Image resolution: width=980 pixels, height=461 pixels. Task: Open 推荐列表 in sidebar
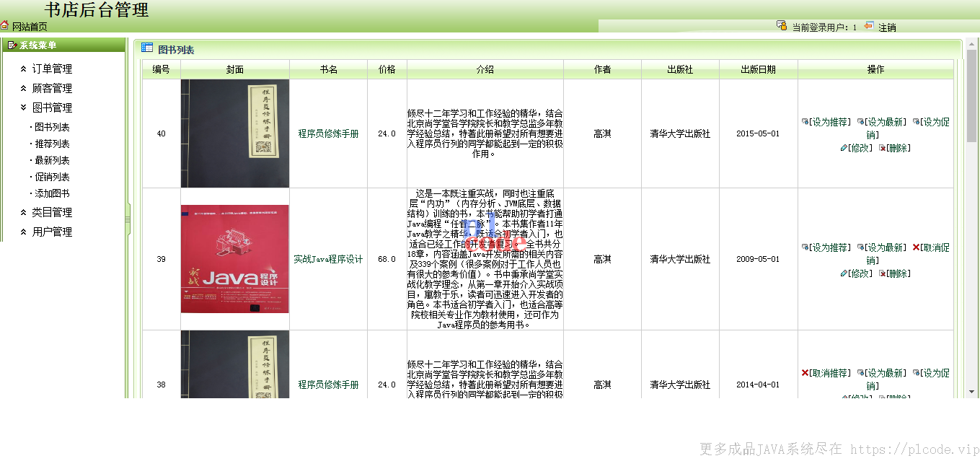52,144
